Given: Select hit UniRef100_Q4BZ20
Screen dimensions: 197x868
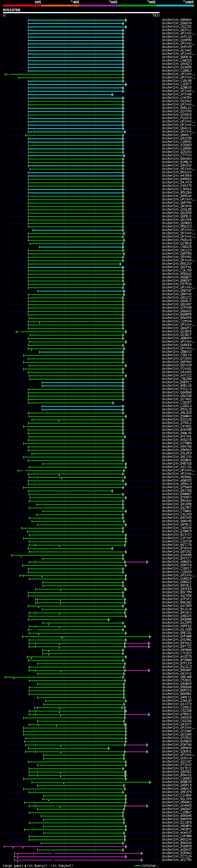Looking at the screenshot, I should pos(177,616).
